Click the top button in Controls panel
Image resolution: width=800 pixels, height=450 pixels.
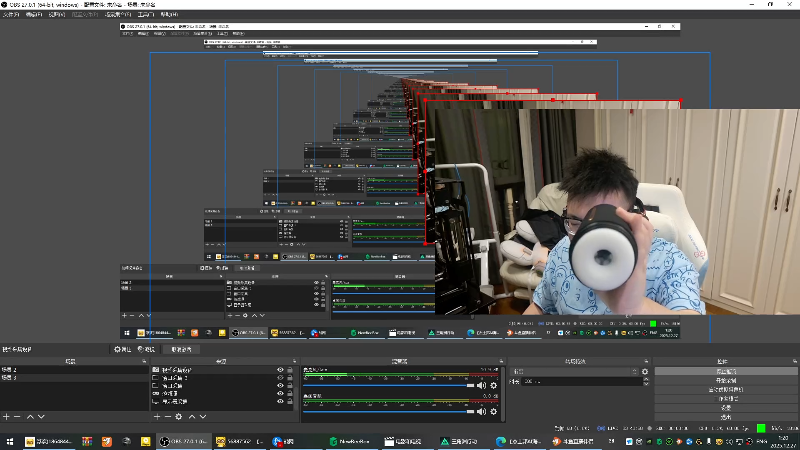725,371
